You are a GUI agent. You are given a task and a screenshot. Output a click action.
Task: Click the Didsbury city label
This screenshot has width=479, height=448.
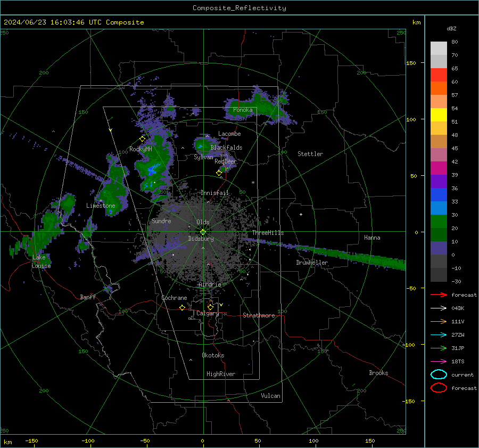(x=201, y=239)
